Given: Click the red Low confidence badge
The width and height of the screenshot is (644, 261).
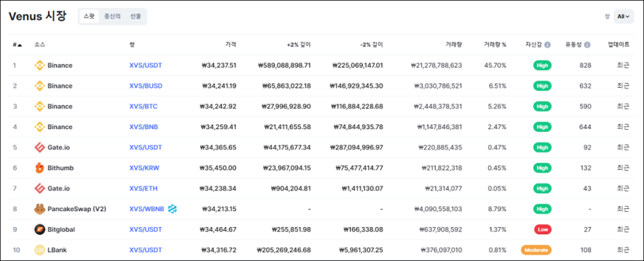Looking at the screenshot, I should tap(542, 230).
